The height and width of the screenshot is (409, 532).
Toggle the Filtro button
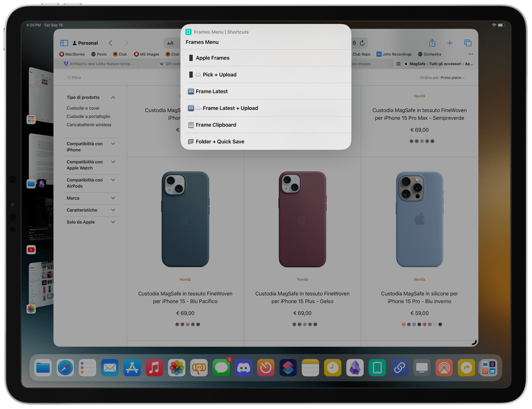tap(74, 78)
